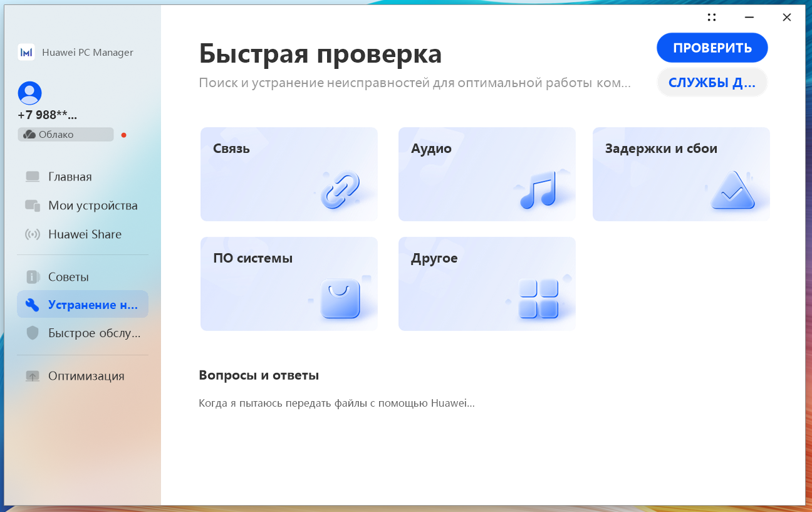Open the Связь troubleshooting card
This screenshot has width=812, height=512.
pos(289,174)
